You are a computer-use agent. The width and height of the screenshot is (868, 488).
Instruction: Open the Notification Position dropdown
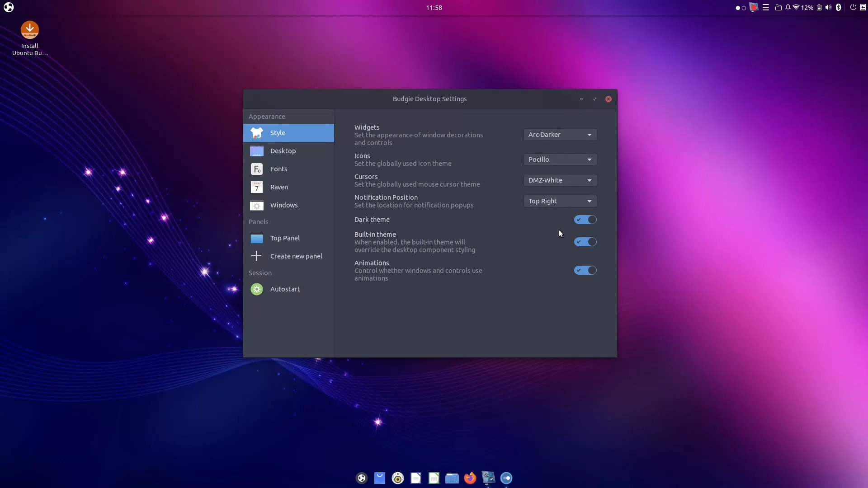point(560,201)
